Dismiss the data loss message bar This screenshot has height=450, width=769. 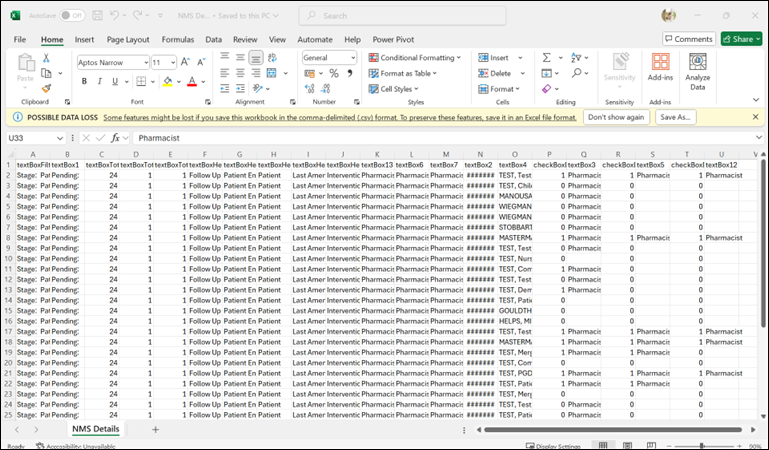(755, 117)
